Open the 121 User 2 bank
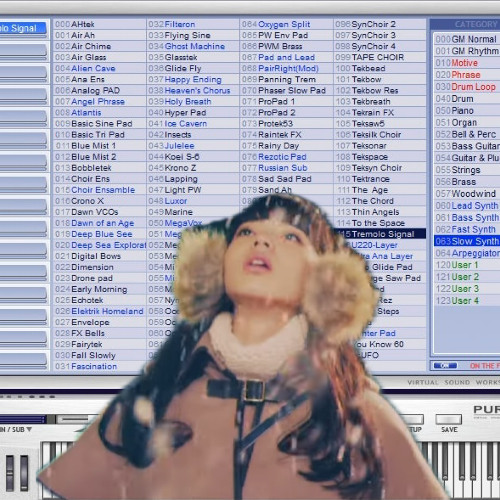Image resolution: width=500 pixels, height=500 pixels. [467, 277]
